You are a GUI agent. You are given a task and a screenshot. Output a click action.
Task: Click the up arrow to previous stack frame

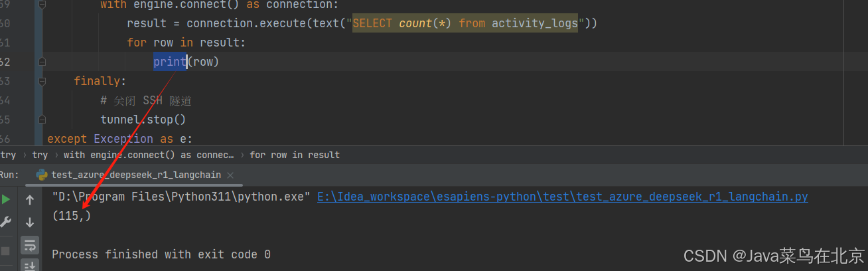[30, 200]
